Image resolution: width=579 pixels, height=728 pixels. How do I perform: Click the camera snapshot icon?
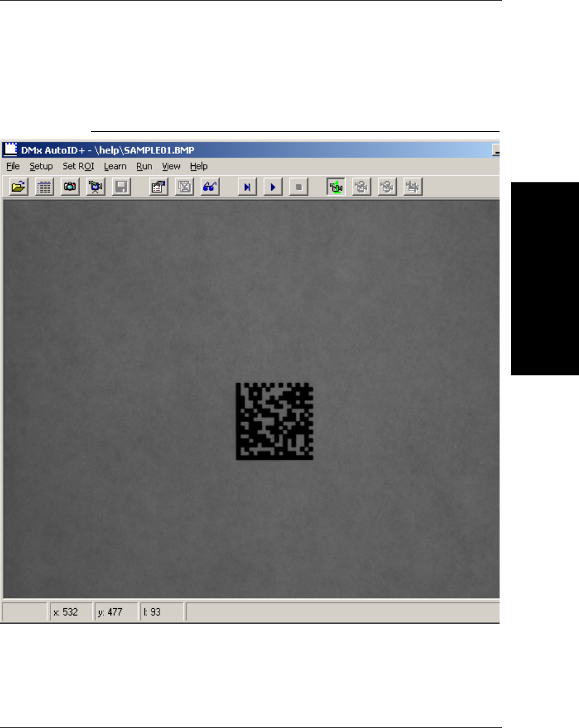click(x=70, y=187)
